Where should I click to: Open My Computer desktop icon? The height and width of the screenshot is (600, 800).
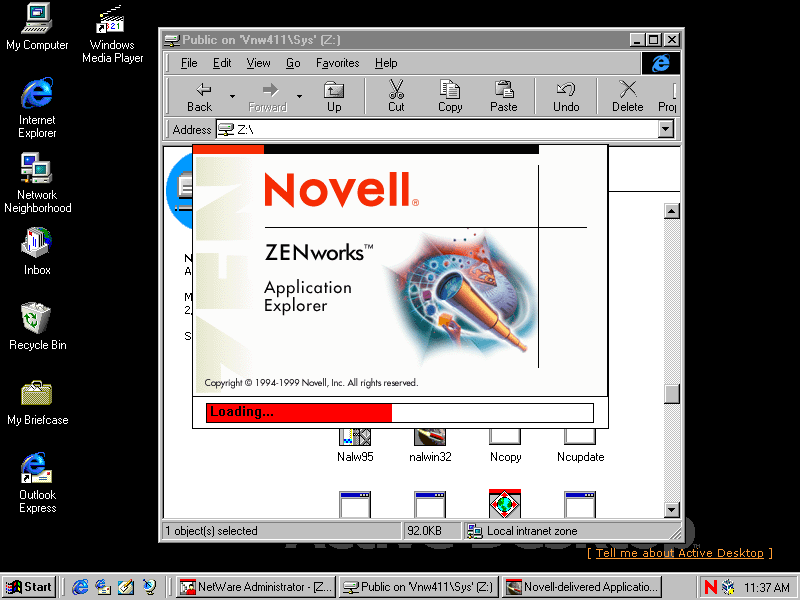(x=37, y=27)
